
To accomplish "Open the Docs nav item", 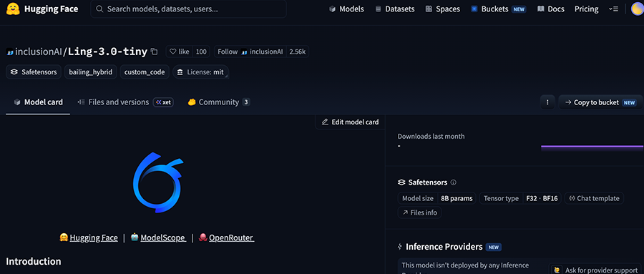I will point(551,9).
